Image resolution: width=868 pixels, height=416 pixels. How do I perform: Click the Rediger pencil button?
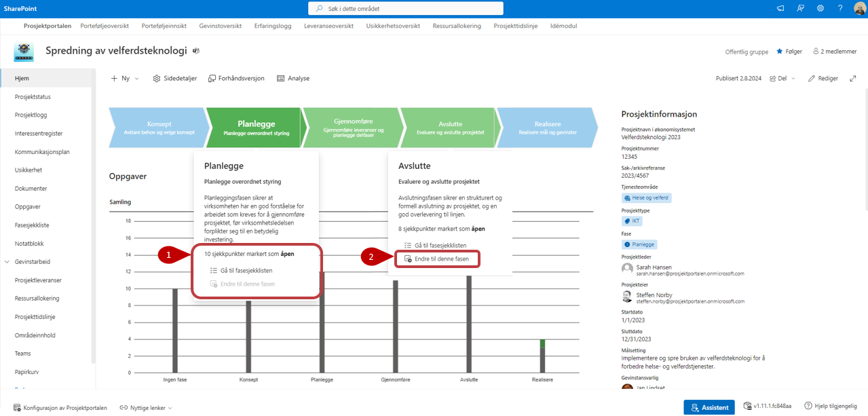[x=823, y=79]
